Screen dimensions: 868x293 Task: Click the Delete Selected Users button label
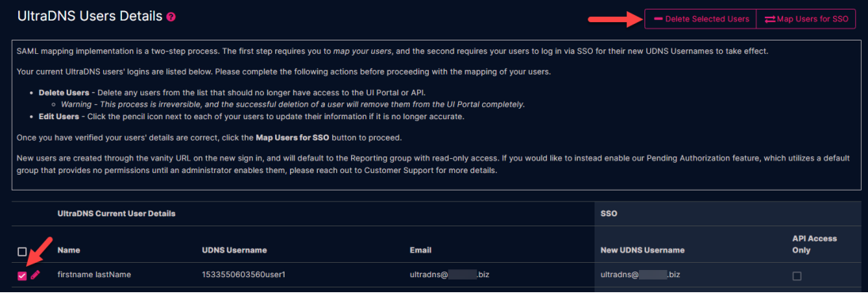point(707,19)
